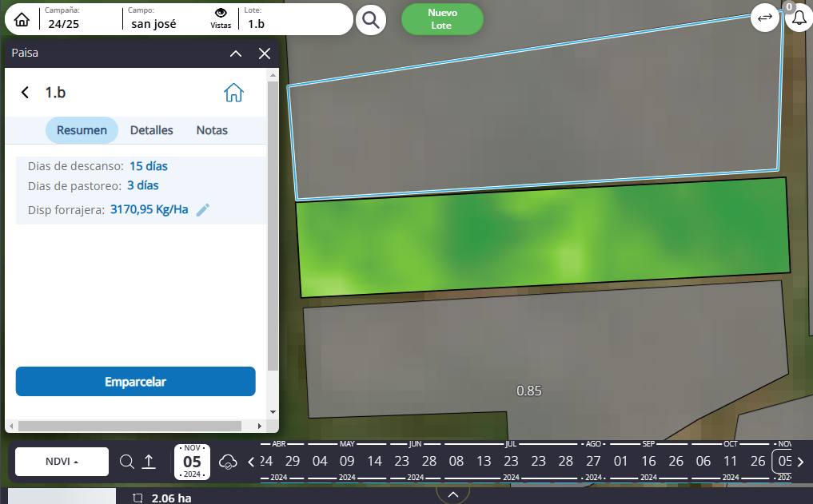Click the panel's horizontal scrollbar
This screenshot has height=504, width=813.
point(130,426)
